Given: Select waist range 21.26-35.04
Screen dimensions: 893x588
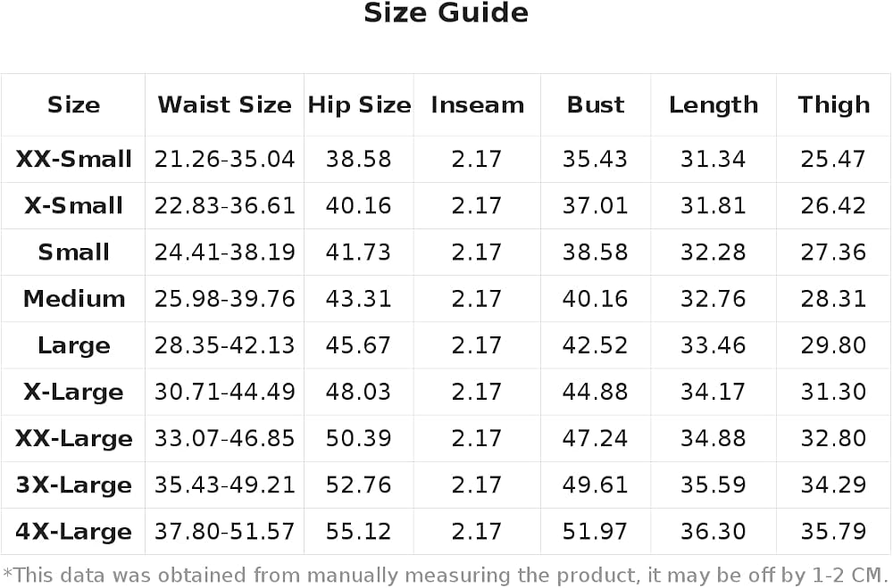Looking at the screenshot, I should click(224, 159).
